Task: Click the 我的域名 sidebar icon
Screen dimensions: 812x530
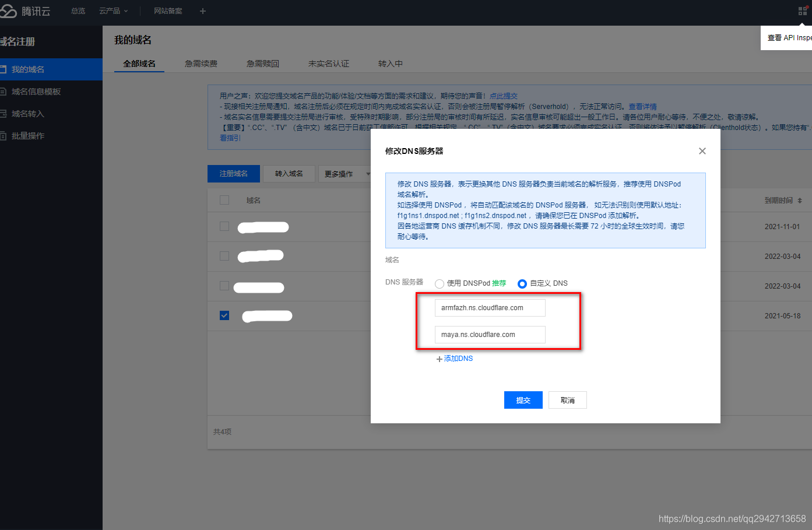Action: 3,69
